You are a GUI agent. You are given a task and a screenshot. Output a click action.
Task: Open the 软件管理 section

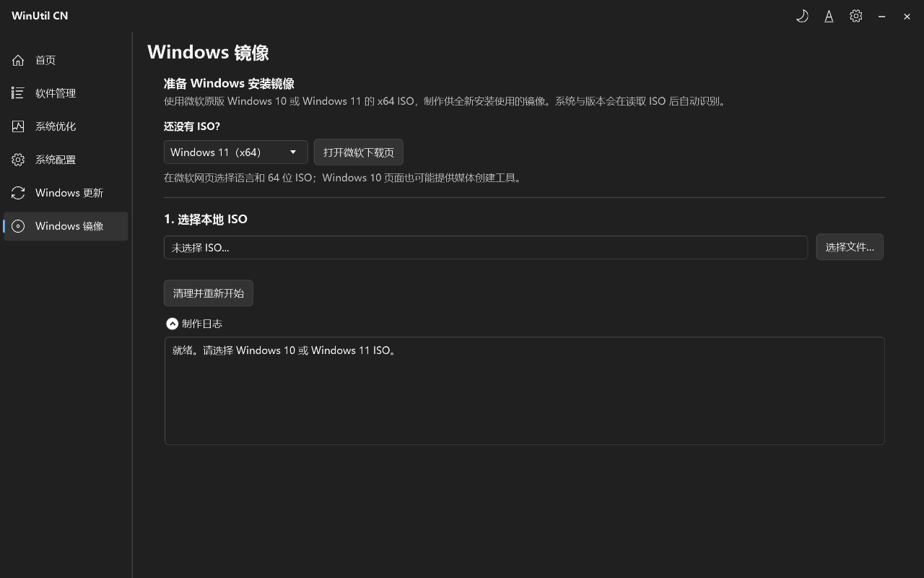click(x=66, y=93)
